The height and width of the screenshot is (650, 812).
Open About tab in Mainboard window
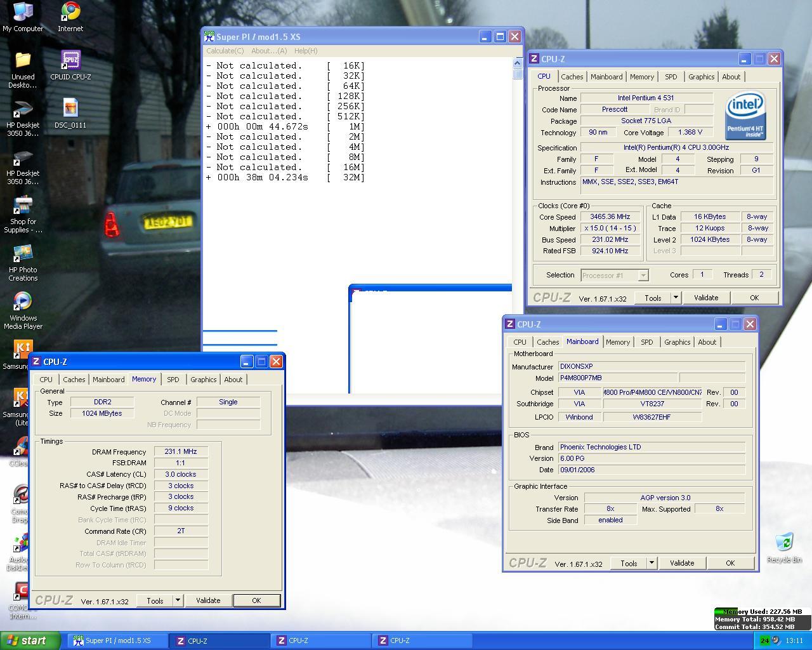(707, 342)
